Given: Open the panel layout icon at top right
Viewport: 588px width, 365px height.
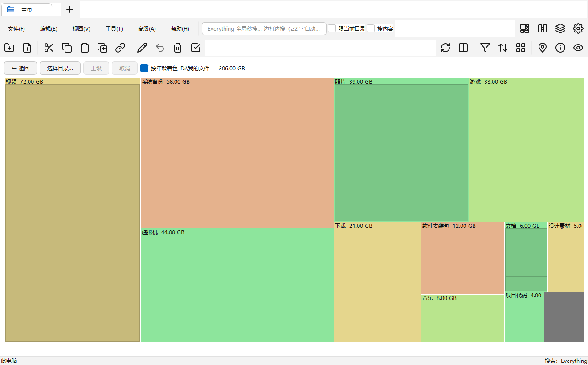Looking at the screenshot, I should point(525,28).
